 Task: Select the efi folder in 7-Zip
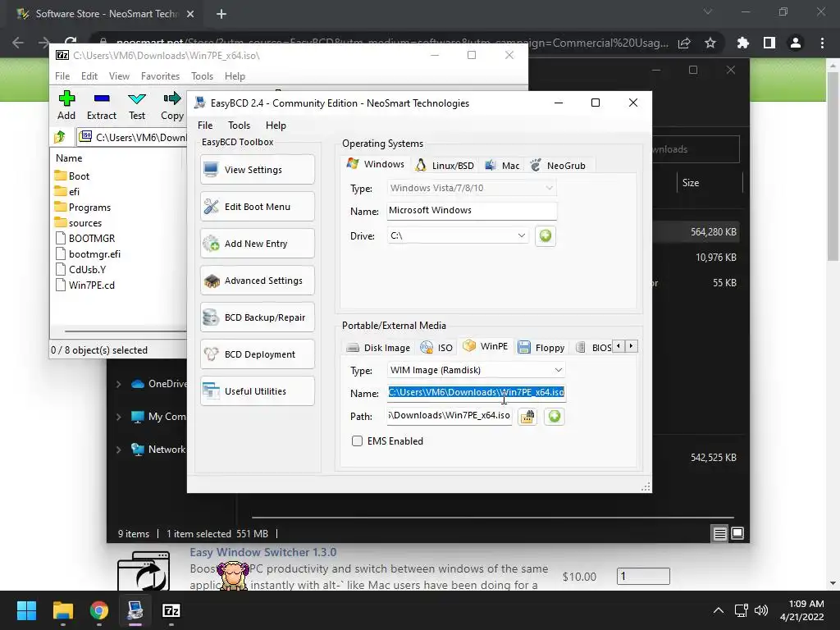point(67,192)
